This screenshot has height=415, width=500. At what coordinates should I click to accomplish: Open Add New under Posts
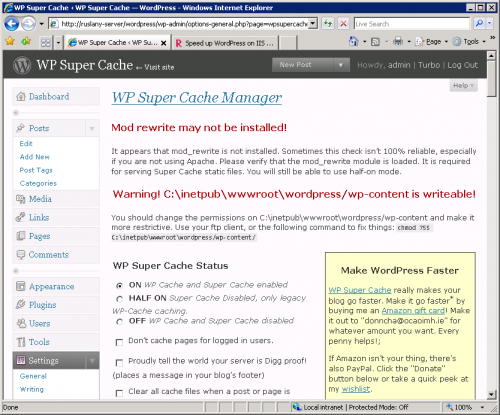(x=35, y=157)
